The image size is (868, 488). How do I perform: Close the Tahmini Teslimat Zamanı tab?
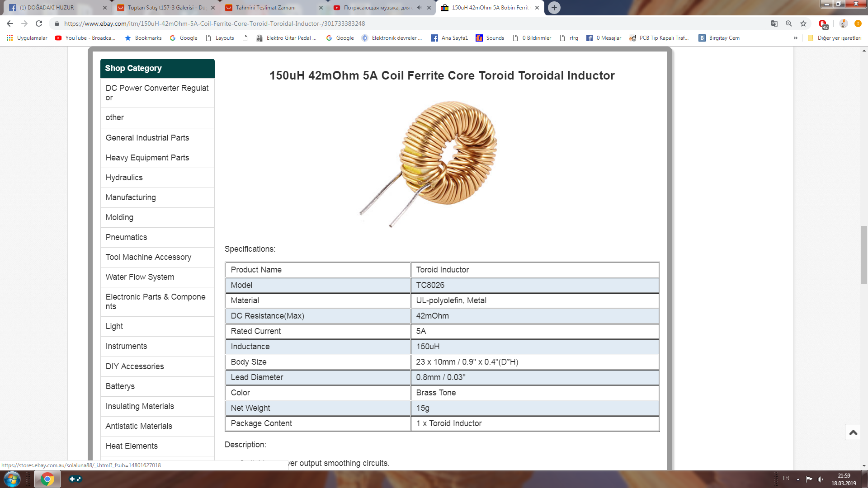pos(321,8)
